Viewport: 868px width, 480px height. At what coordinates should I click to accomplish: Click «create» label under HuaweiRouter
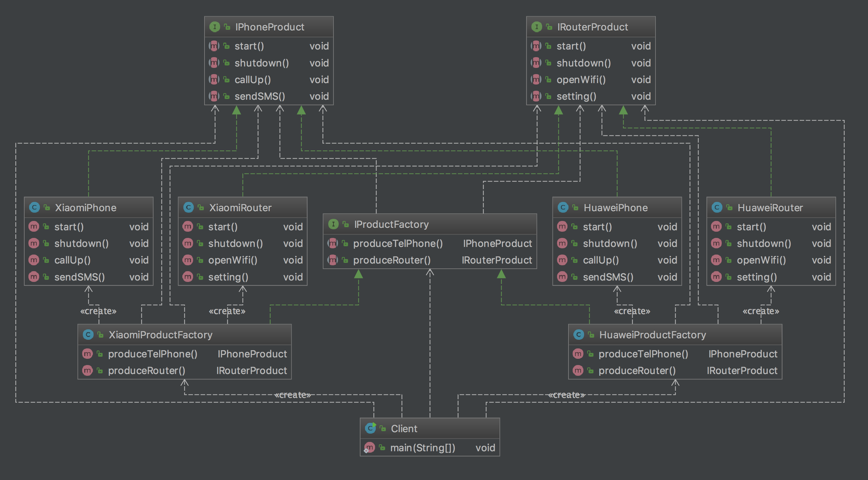pyautogui.click(x=761, y=311)
